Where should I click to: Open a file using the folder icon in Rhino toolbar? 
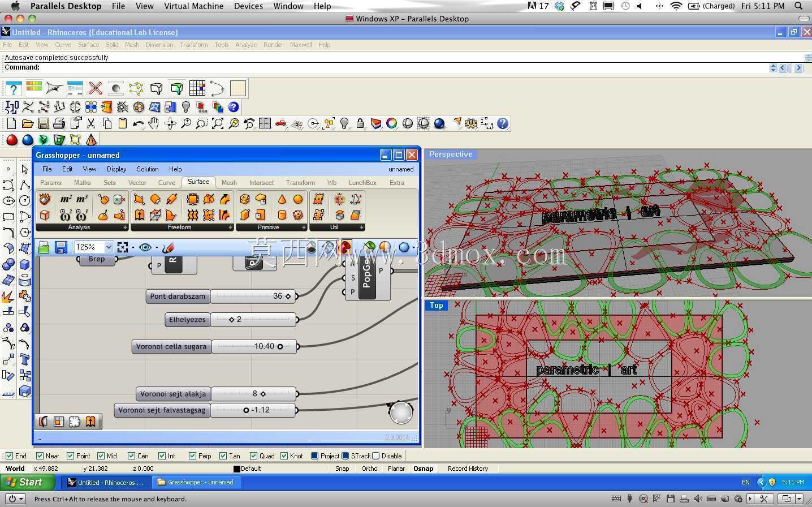pyautogui.click(x=27, y=123)
